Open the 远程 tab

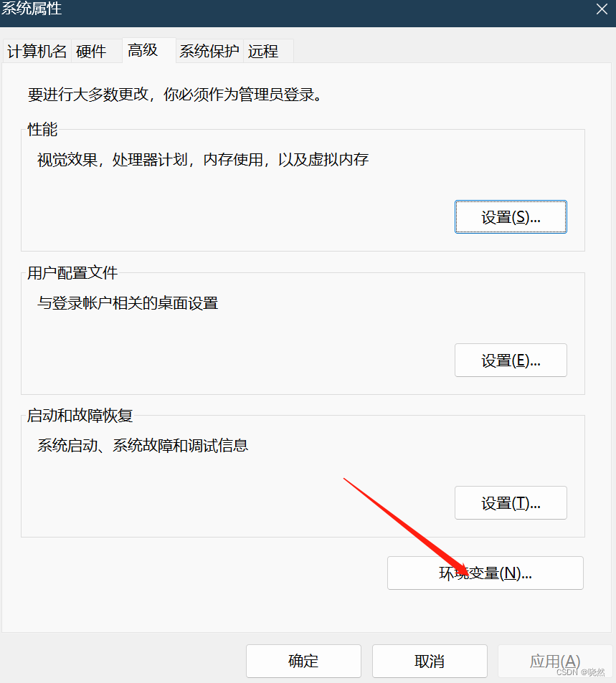pos(264,51)
